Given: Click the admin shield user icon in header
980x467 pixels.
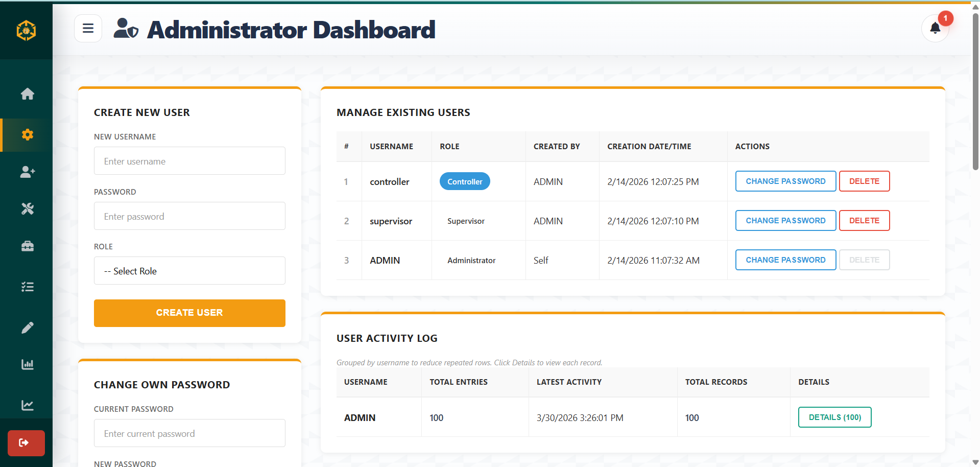Looking at the screenshot, I should pyautogui.click(x=126, y=29).
